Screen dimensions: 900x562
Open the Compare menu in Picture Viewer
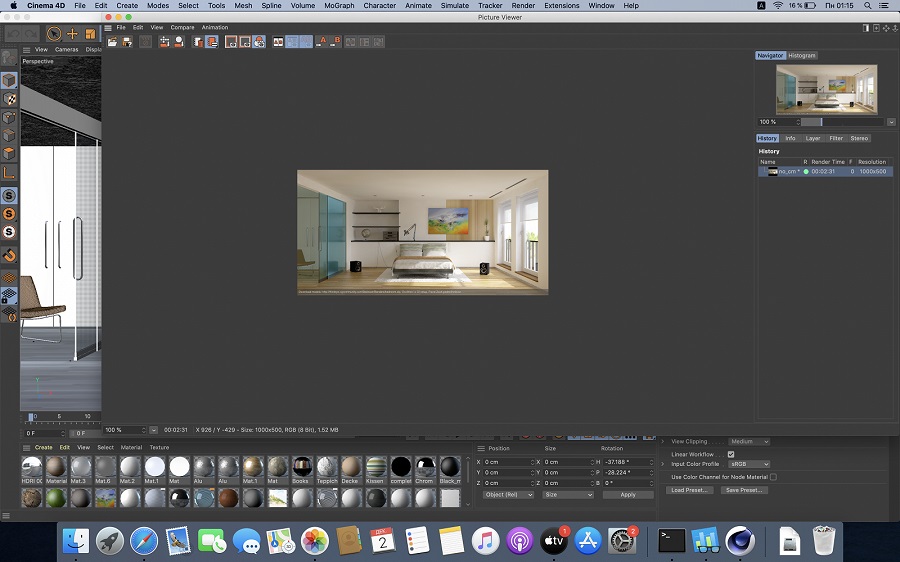click(x=182, y=27)
